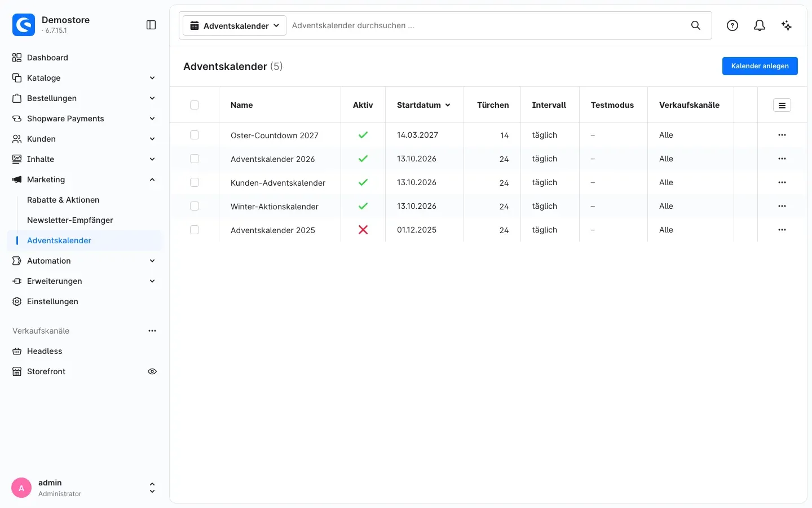
Task: Click the start date 14.03.2027
Action: coord(418,135)
